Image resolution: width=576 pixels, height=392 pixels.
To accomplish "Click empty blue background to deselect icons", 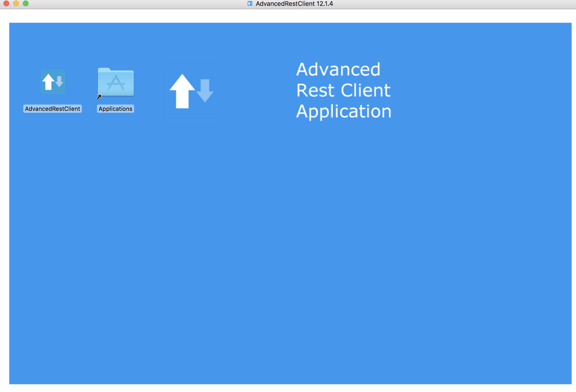I will tap(297, 248).
